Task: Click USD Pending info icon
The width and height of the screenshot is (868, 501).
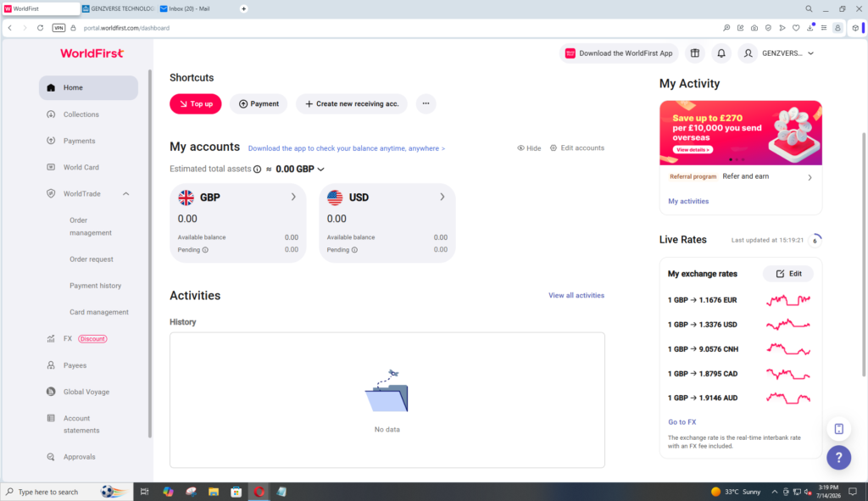Action: [355, 250]
